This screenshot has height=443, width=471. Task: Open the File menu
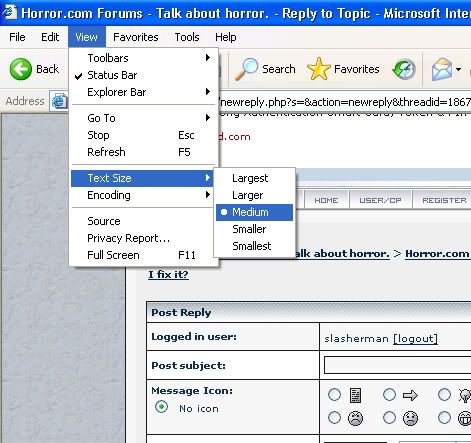tap(17, 37)
